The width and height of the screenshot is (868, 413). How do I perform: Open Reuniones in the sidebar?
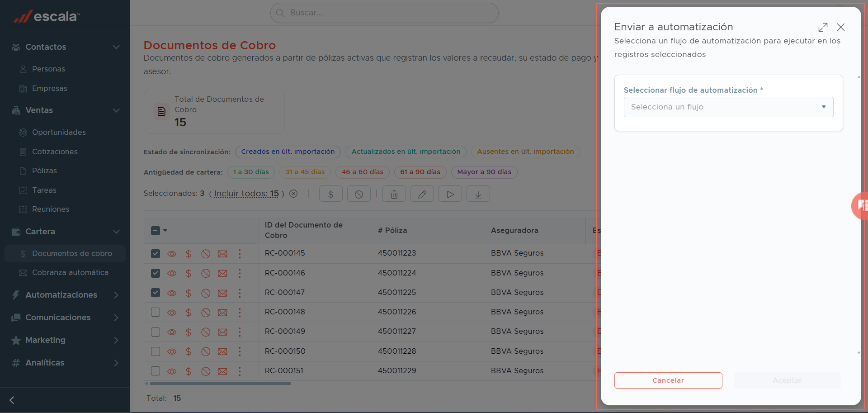click(51, 209)
